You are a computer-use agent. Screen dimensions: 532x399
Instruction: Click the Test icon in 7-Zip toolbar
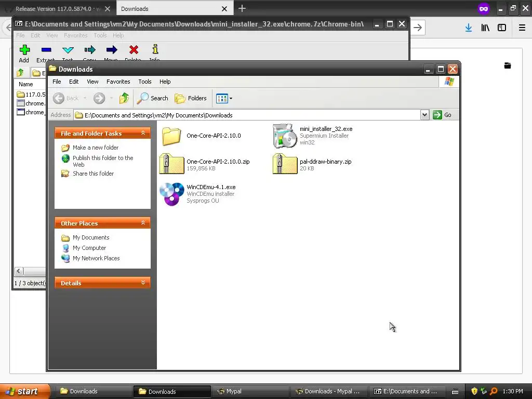[x=68, y=50]
